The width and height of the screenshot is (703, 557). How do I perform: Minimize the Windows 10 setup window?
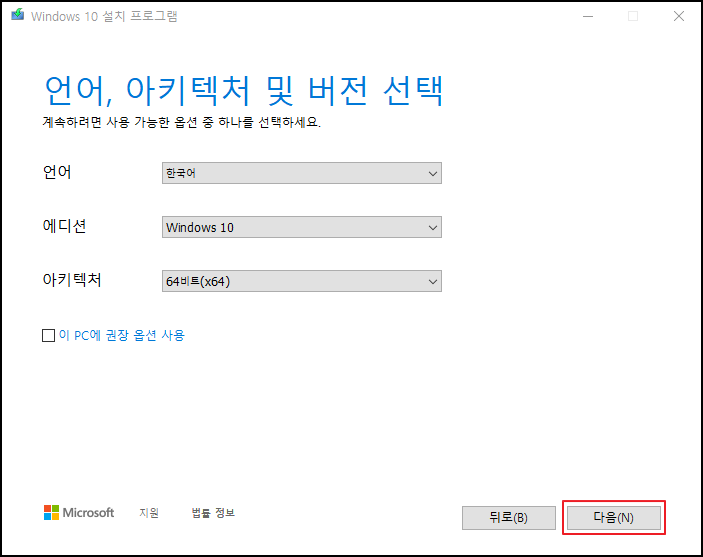(588, 16)
